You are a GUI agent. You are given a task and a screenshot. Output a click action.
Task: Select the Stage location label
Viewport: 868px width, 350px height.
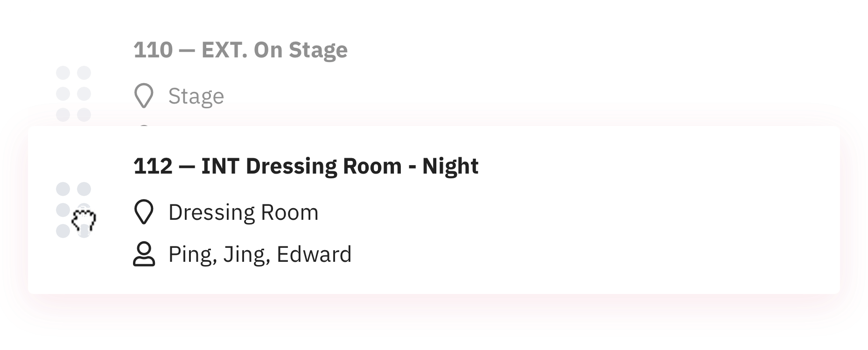coord(196,97)
